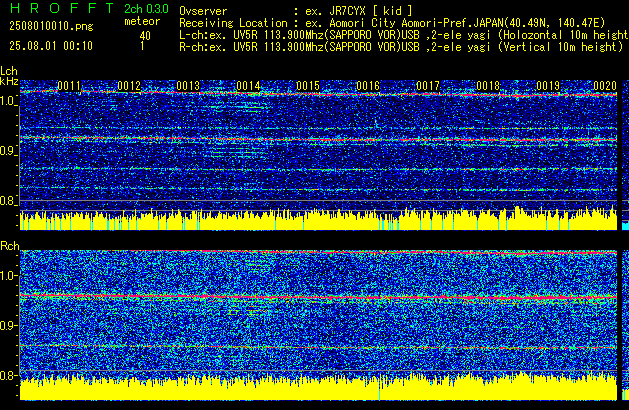The image size is (629, 410).
Task: Select the file name 2508010010.png
Action: point(51,26)
